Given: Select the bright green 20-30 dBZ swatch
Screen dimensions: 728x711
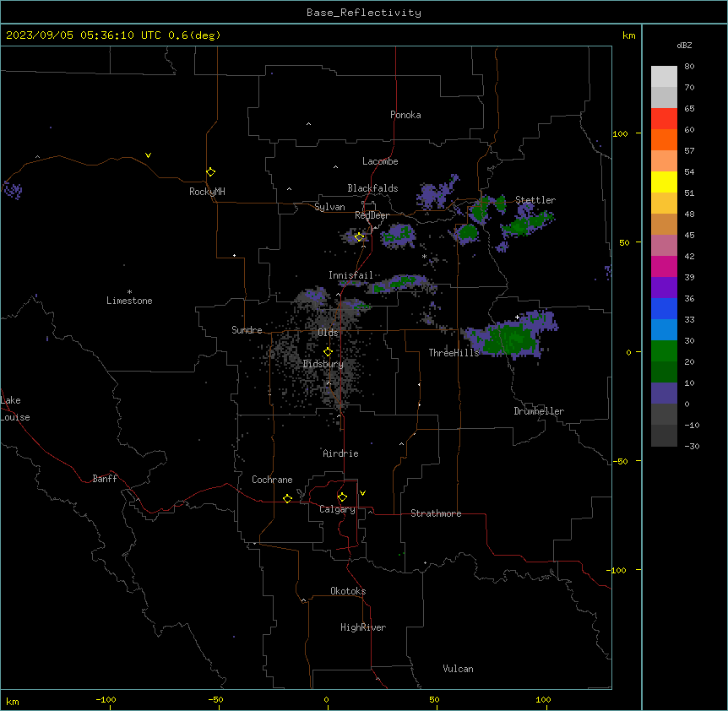Looking at the screenshot, I should [x=664, y=351].
